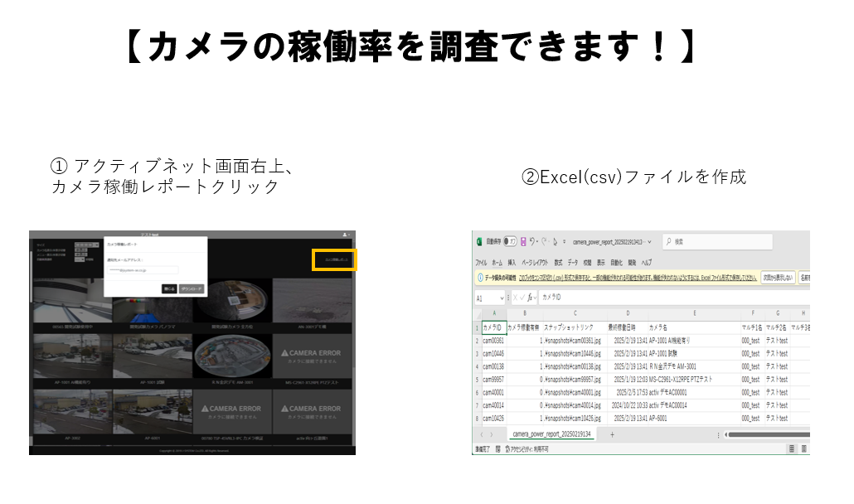Select the スナップショットリンク header cell
This screenshot has width=854, height=504.
coord(575,327)
